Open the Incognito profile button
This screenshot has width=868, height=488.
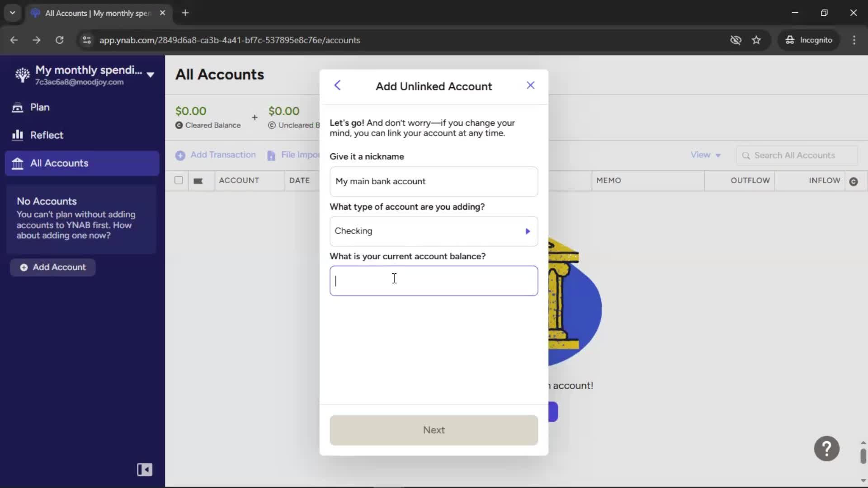coord(809,40)
